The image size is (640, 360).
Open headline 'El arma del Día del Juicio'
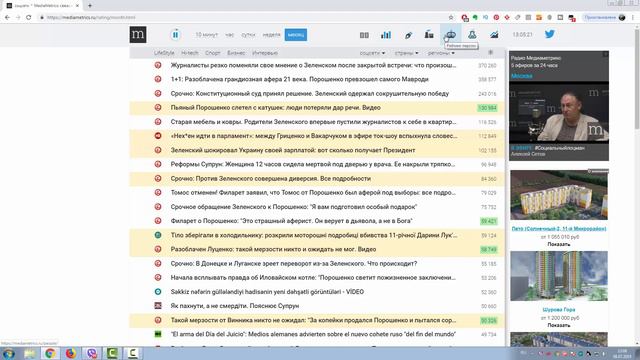pos(313,334)
